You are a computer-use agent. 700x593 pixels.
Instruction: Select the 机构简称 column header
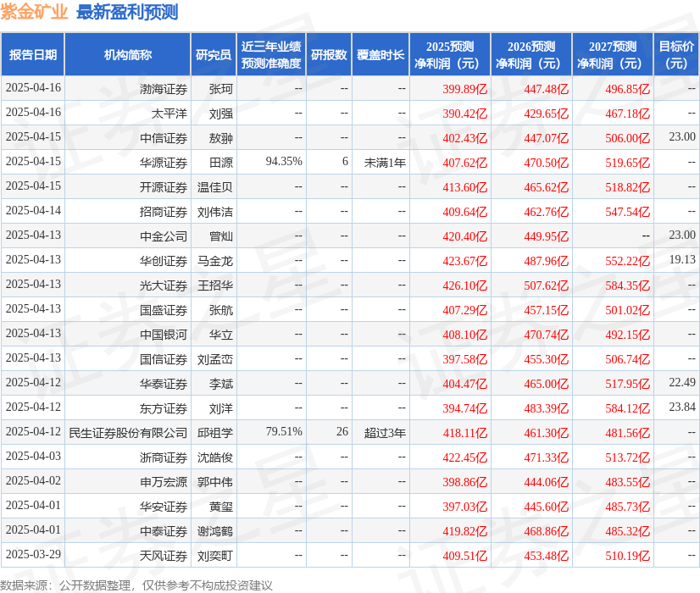click(127, 55)
